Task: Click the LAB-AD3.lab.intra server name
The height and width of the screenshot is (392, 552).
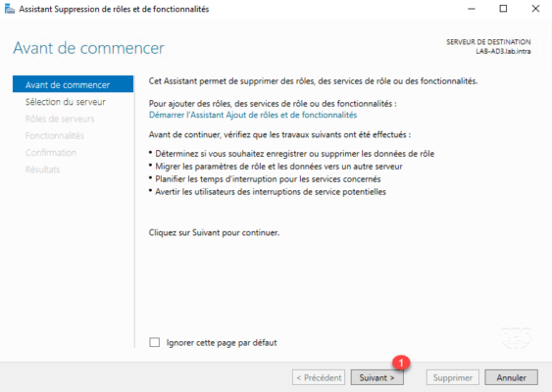Action: 503,51
